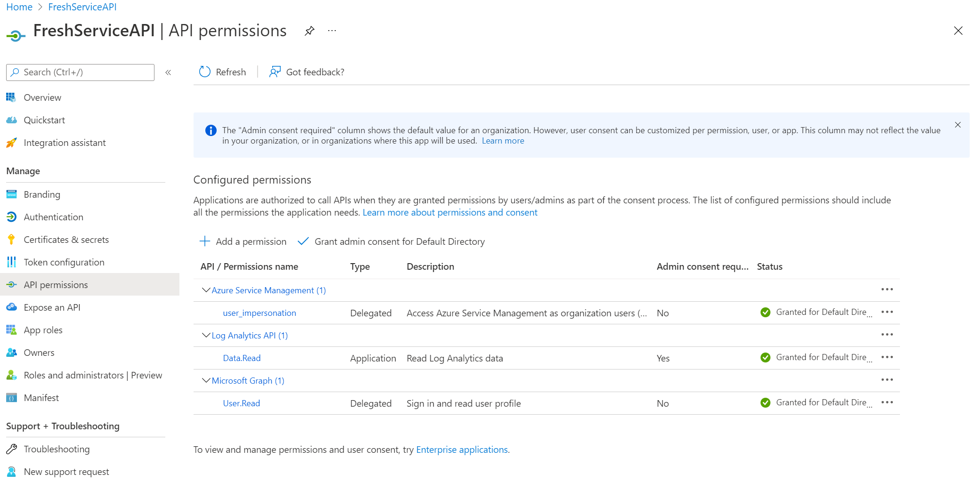This screenshot has height=482, width=980.
Task: Open the Enterprise applications link
Action: (462, 450)
